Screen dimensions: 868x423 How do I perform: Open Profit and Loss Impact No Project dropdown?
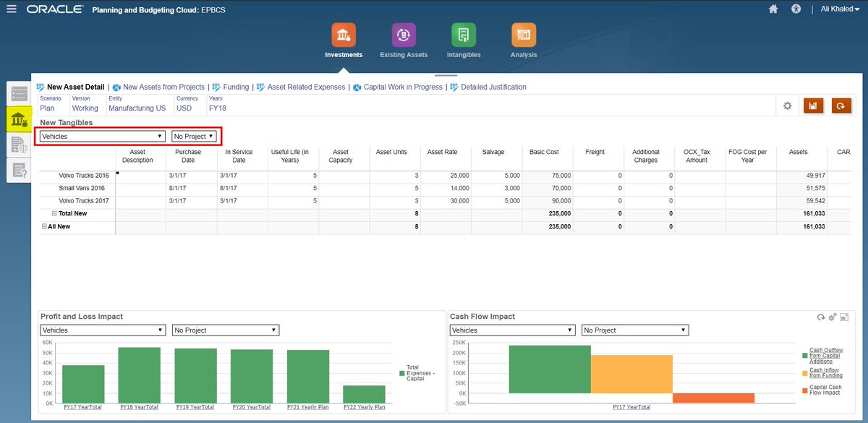(226, 330)
